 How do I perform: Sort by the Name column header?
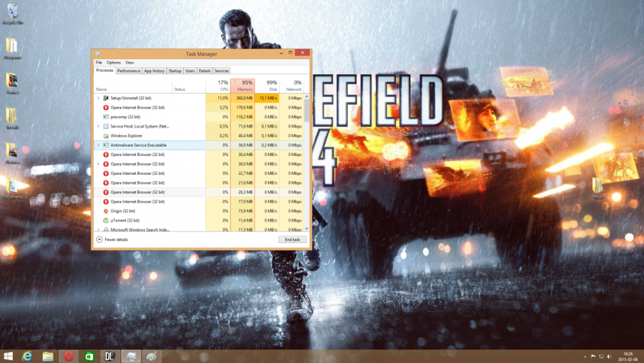(133, 86)
